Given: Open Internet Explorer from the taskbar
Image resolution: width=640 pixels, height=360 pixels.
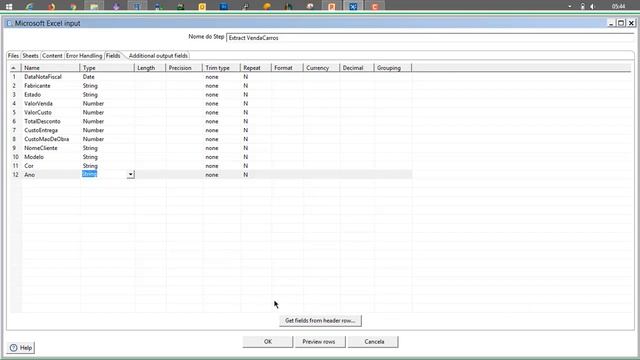Looking at the screenshot, I should coord(29,7).
